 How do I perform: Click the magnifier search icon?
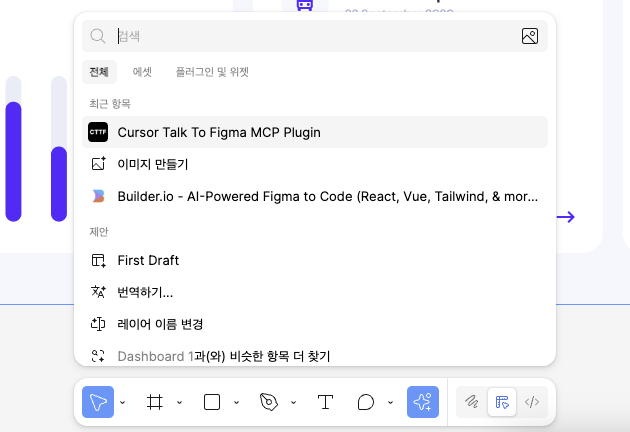tap(98, 36)
